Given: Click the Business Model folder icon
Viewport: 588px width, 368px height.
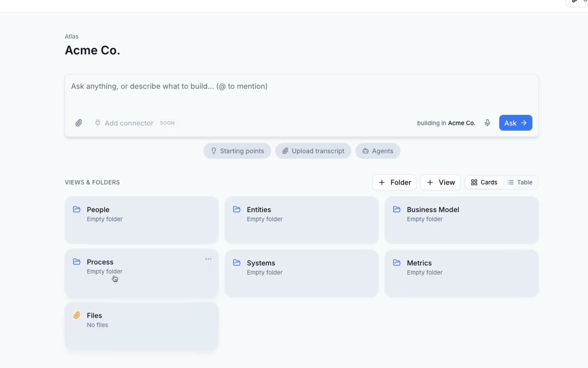Looking at the screenshot, I should 397,209.
